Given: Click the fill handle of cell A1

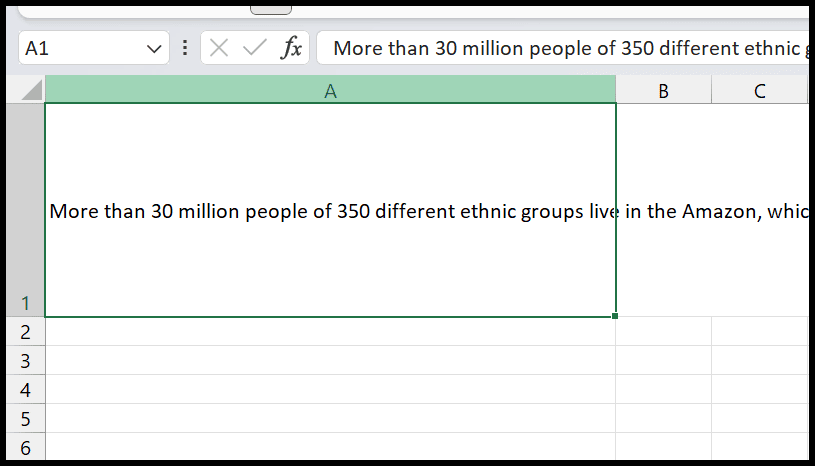Looking at the screenshot, I should 615,316.
